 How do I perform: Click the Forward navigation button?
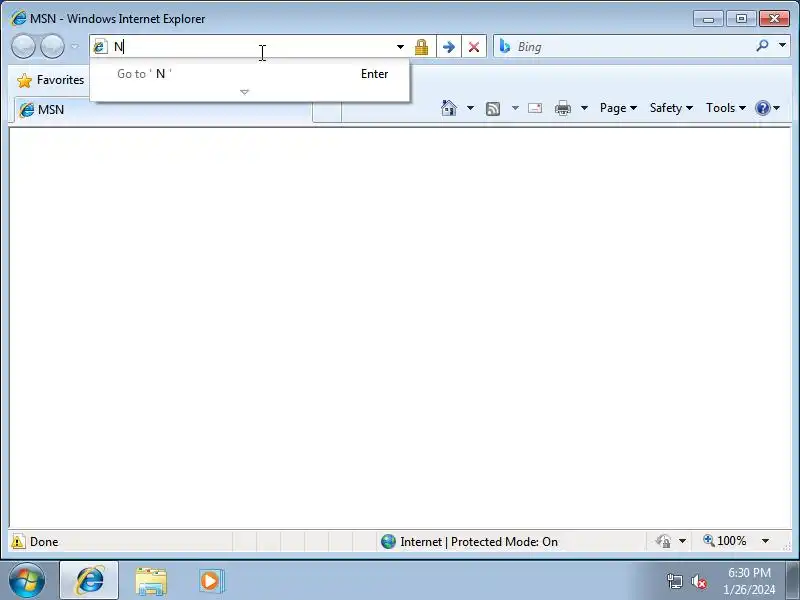52,47
